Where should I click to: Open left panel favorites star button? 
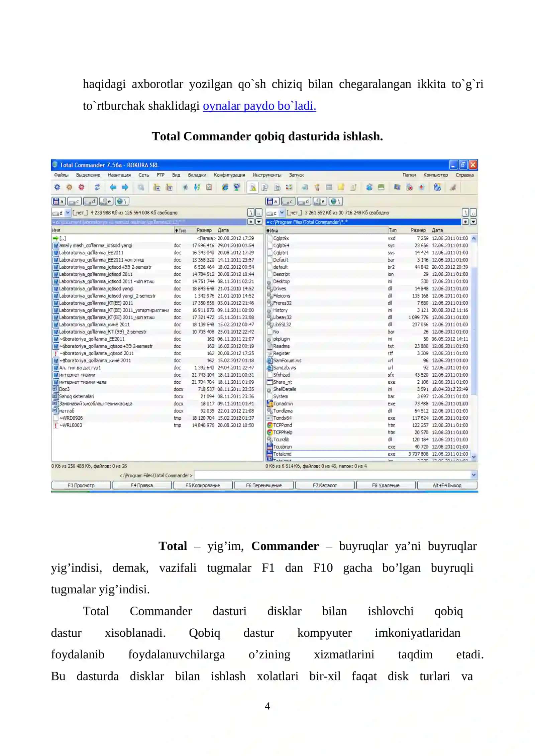tap(251, 222)
